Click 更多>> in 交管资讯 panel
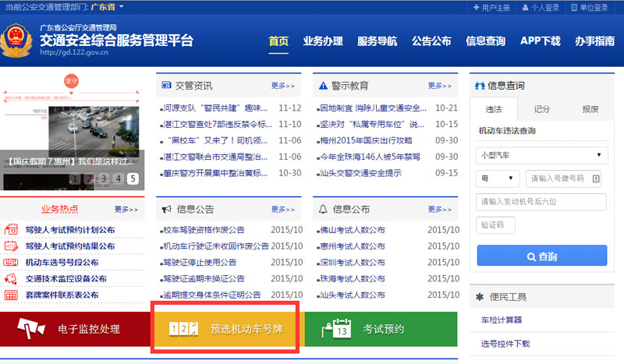The width and height of the screenshot is (624, 364). 283,86
